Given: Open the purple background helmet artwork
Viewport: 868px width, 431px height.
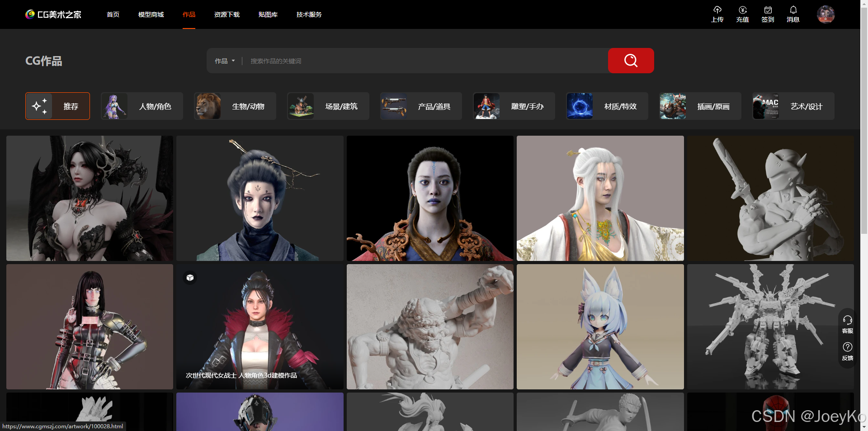Looking at the screenshot, I should (x=260, y=412).
